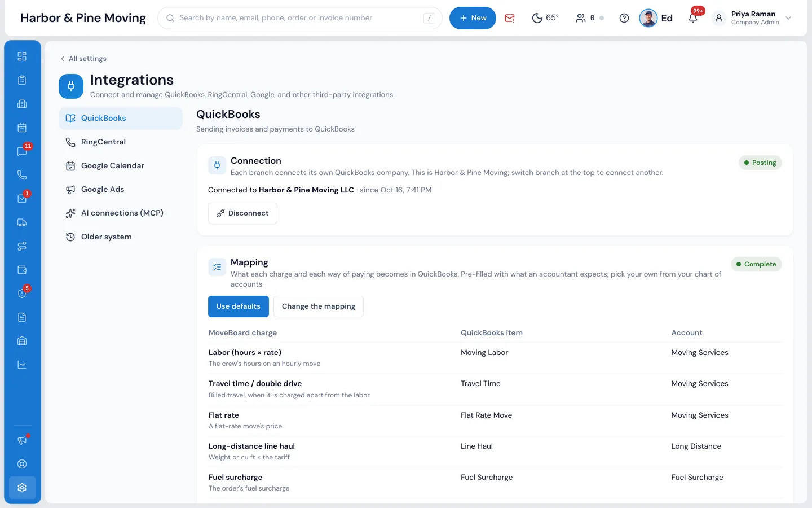Select the RingCentral integration tab
This screenshot has width=812, height=508.
pos(121,142)
